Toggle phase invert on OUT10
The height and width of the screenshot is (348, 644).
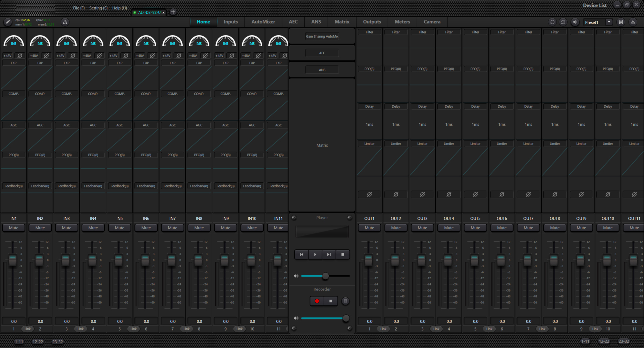click(608, 194)
